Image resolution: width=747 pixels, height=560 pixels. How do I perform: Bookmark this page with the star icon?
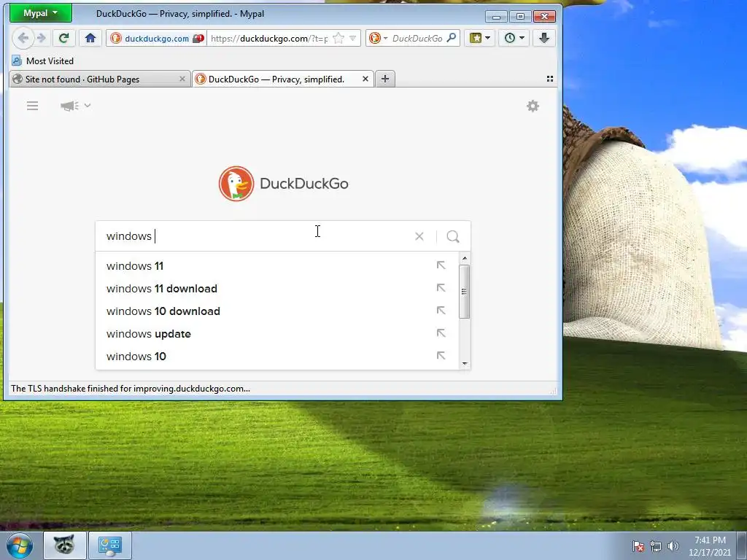(338, 39)
